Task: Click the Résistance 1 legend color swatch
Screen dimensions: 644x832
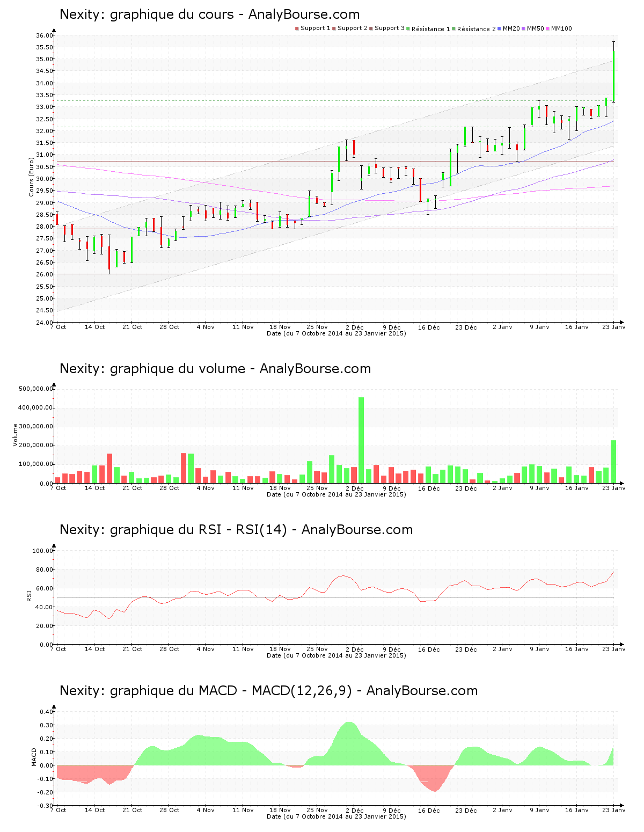Action: 408,28
